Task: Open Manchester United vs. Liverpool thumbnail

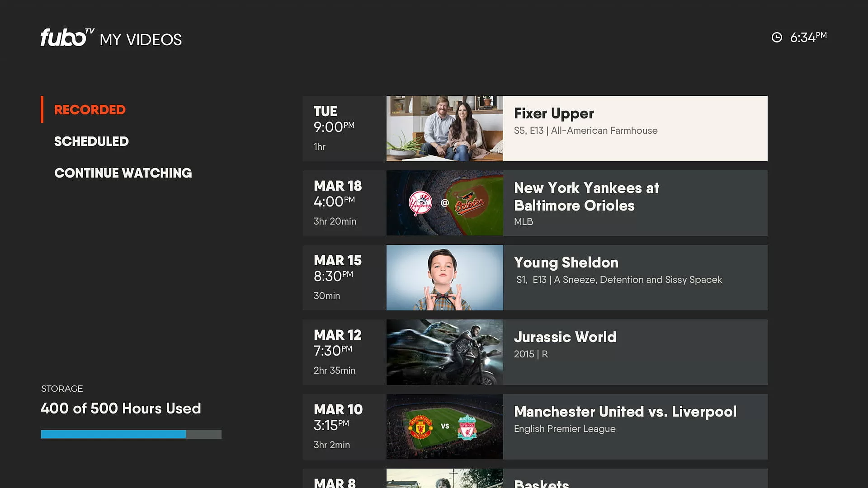Action: tap(444, 427)
